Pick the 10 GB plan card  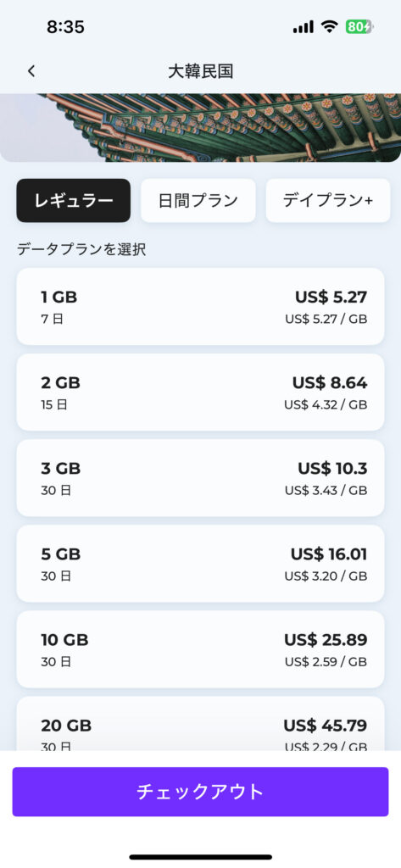[x=200, y=649]
